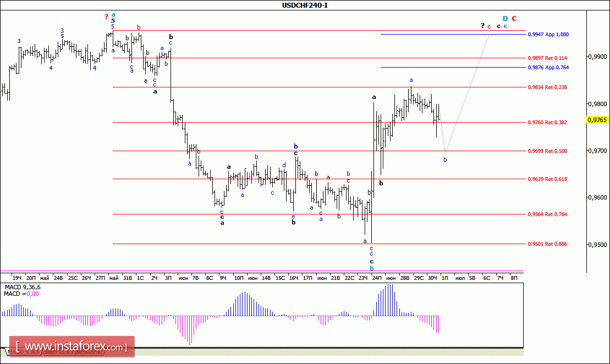The height and width of the screenshot is (364, 610).
Task: Select the 23Ч date on time axis
Action: pos(363,278)
